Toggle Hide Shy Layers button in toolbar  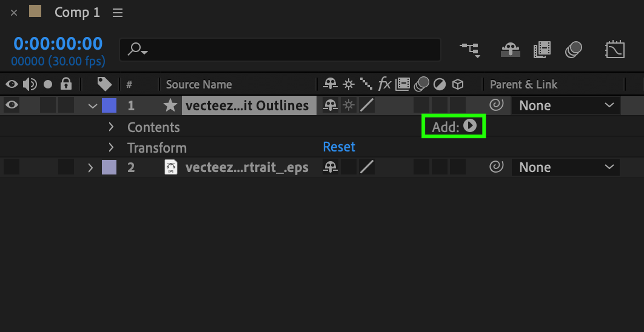pyautogui.click(x=511, y=50)
